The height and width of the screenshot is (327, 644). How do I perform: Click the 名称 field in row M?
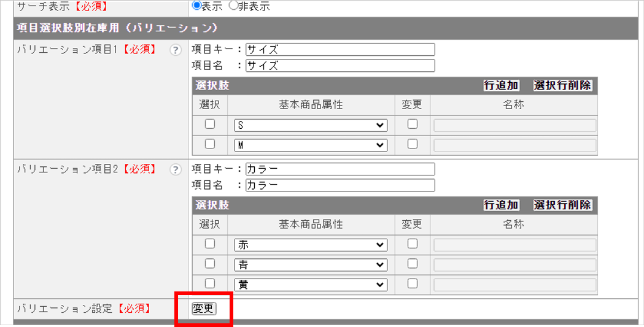point(514,145)
